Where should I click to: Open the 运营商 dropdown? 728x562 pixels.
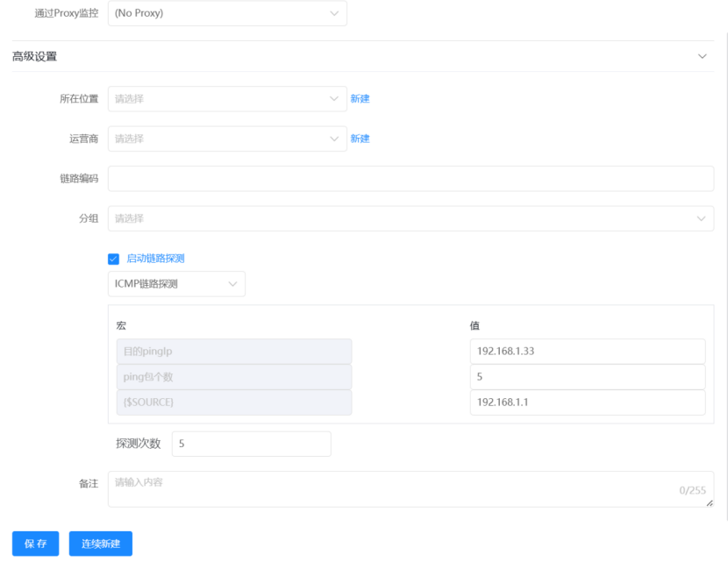click(x=227, y=139)
